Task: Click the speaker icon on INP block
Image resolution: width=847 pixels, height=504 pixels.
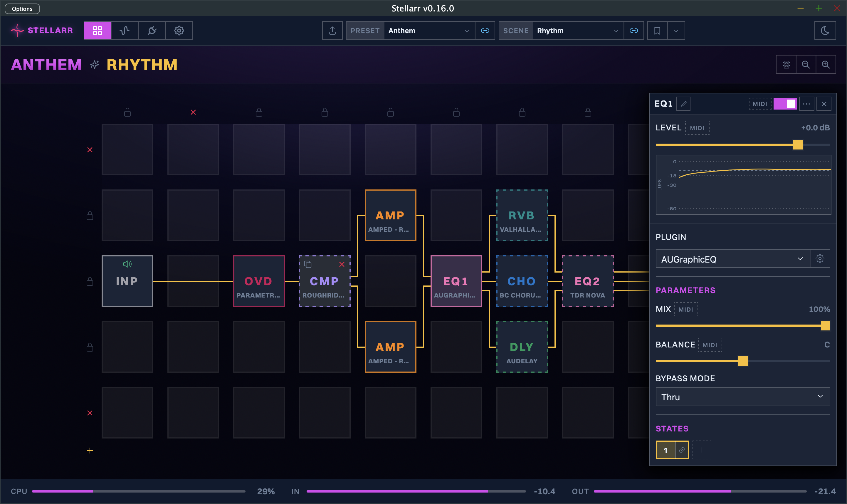Action: point(127,264)
